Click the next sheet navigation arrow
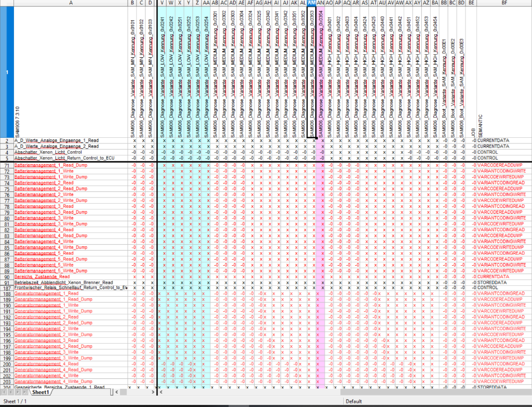 [x=17, y=392]
